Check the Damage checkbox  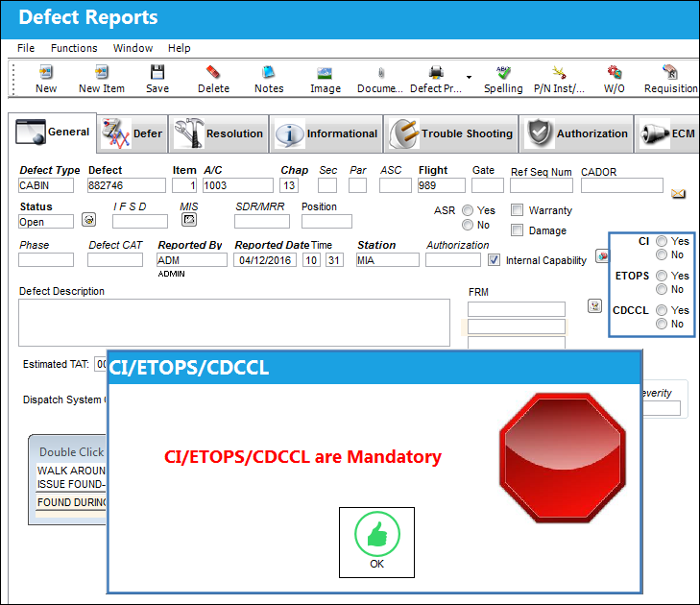(517, 230)
